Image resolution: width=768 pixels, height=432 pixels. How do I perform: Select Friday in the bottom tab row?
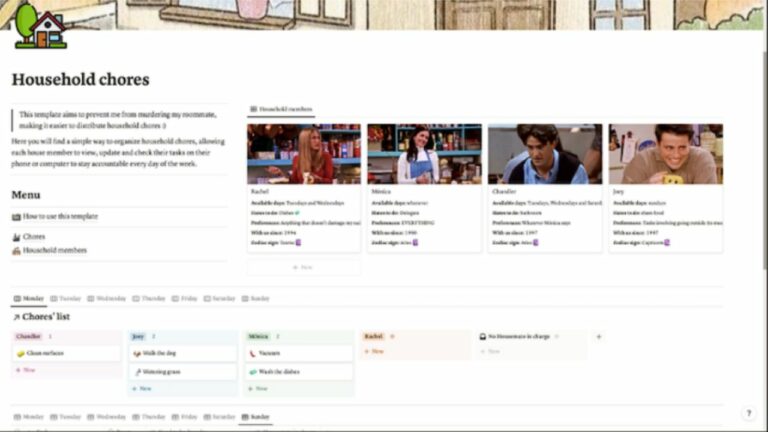[x=185, y=417]
